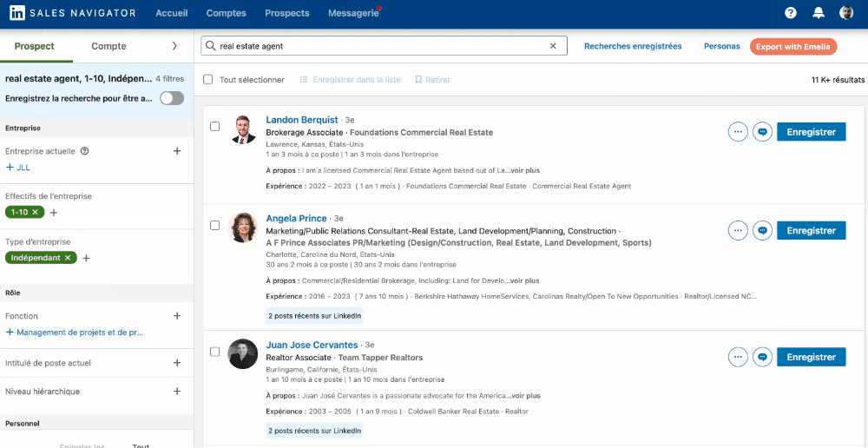Check the Tout sélectionner checkbox
Screen dimensions: 868x448
pos(207,80)
